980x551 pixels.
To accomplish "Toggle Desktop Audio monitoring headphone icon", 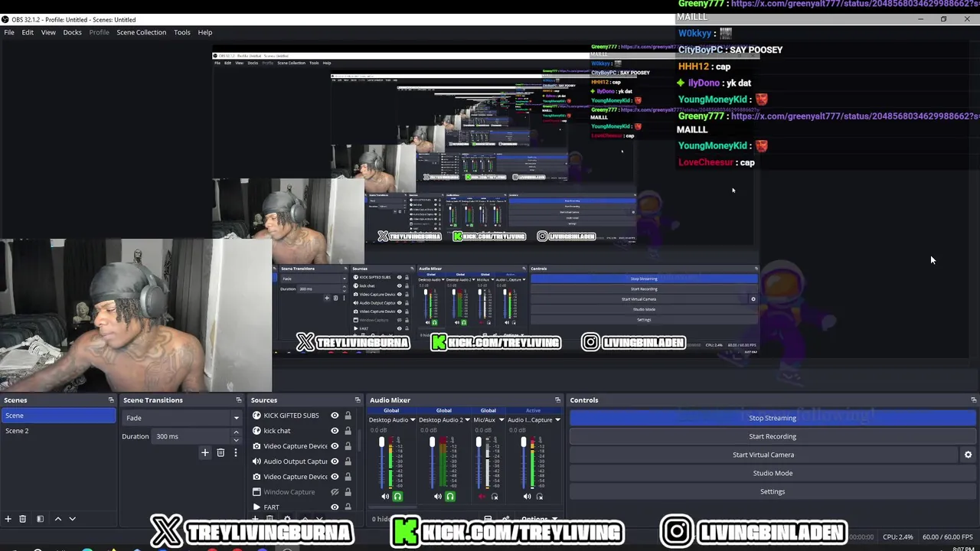I will [397, 497].
